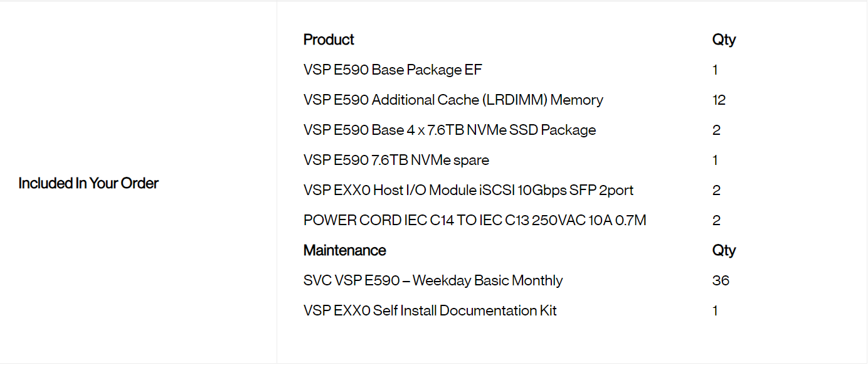This screenshot has width=868, height=365.
Task: Click the "Included In Your Order" label
Action: [88, 183]
